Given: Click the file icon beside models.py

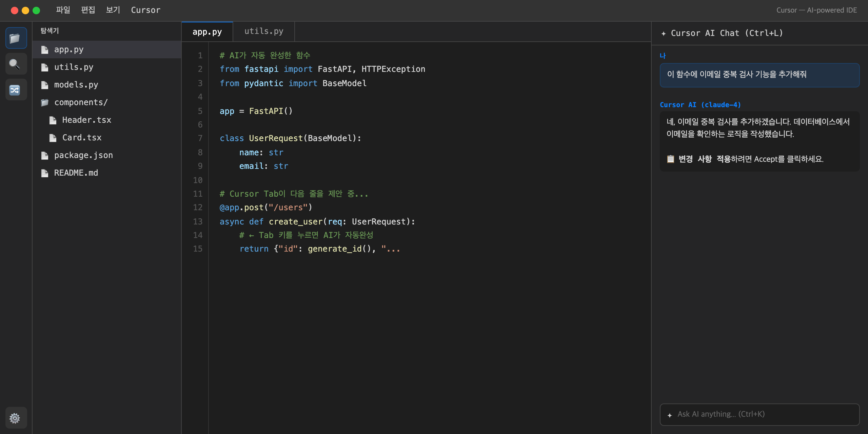Looking at the screenshot, I should click(45, 85).
